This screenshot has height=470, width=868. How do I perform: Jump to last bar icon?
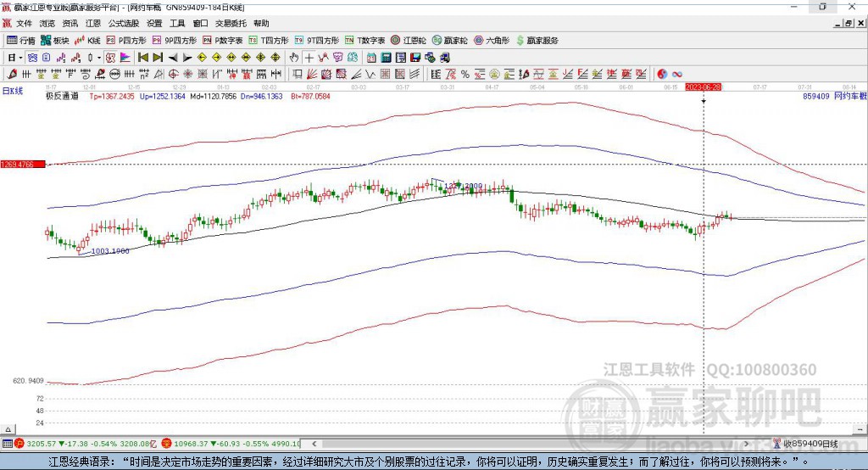click(x=158, y=58)
